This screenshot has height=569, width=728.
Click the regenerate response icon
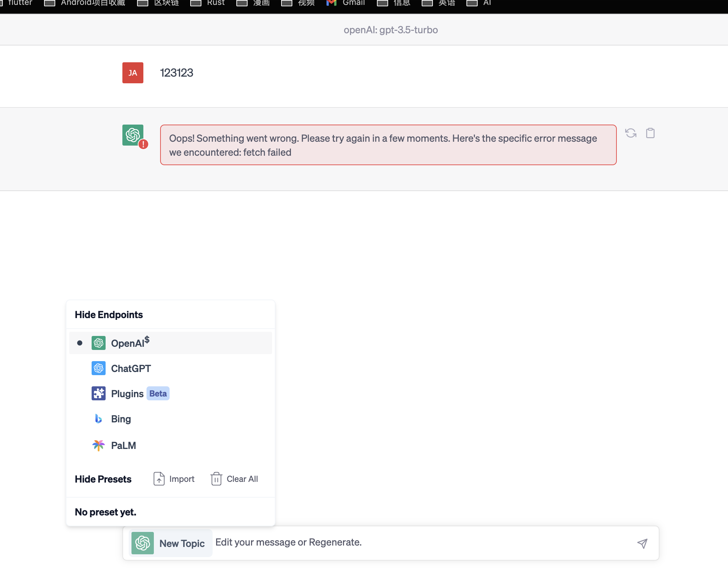pos(631,133)
